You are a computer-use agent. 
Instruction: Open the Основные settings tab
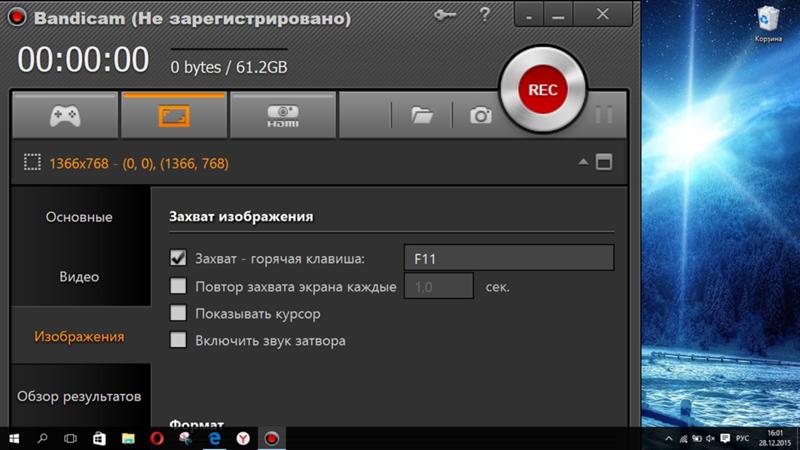79,217
